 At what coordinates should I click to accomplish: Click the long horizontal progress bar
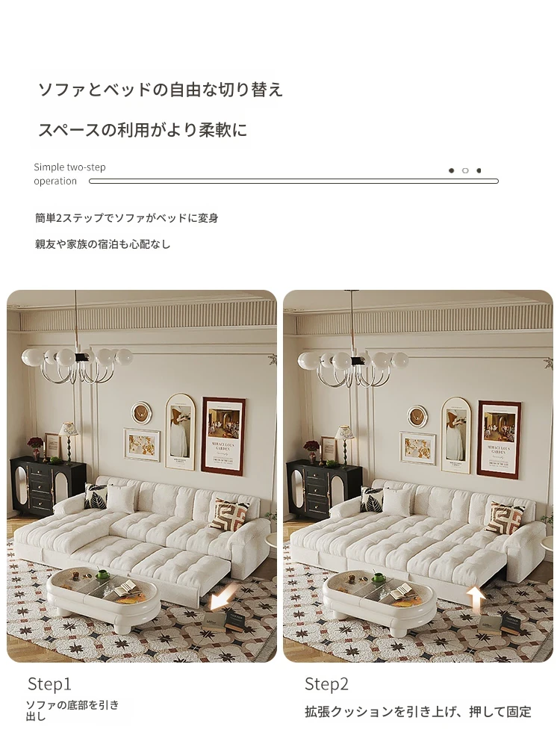pos(293,181)
